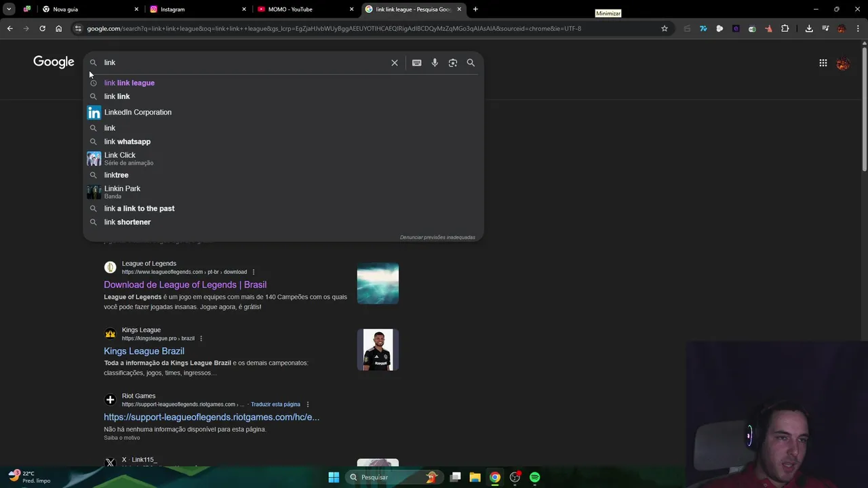Open a new tab with plus button

tap(475, 9)
